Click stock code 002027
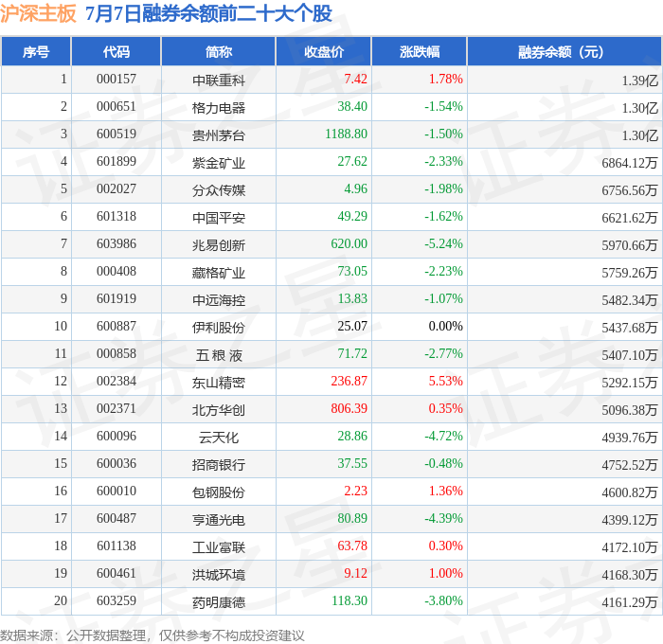 pyautogui.click(x=116, y=188)
